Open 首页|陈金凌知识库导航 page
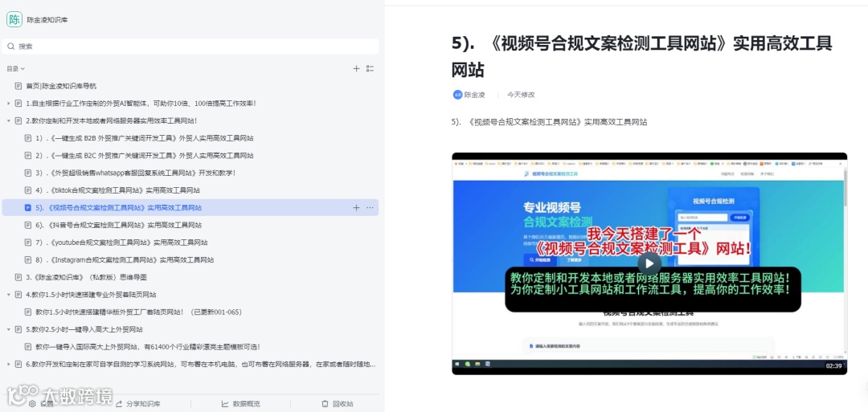 (x=61, y=86)
